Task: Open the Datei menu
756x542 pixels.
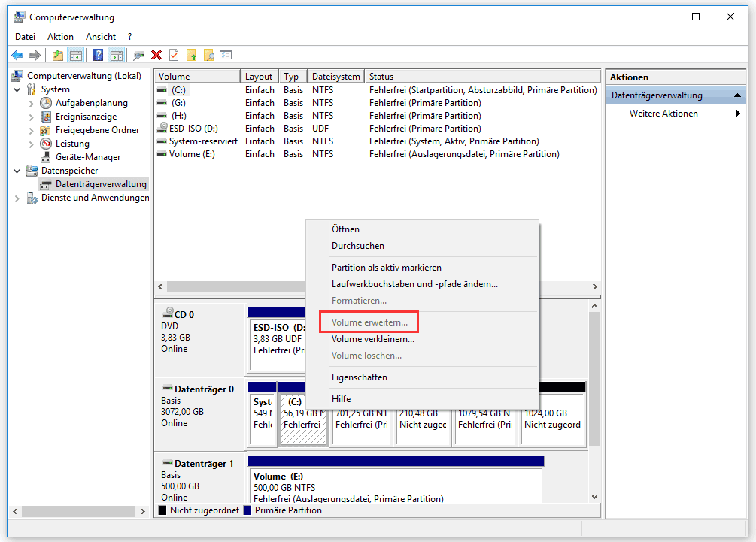Action: [x=25, y=37]
